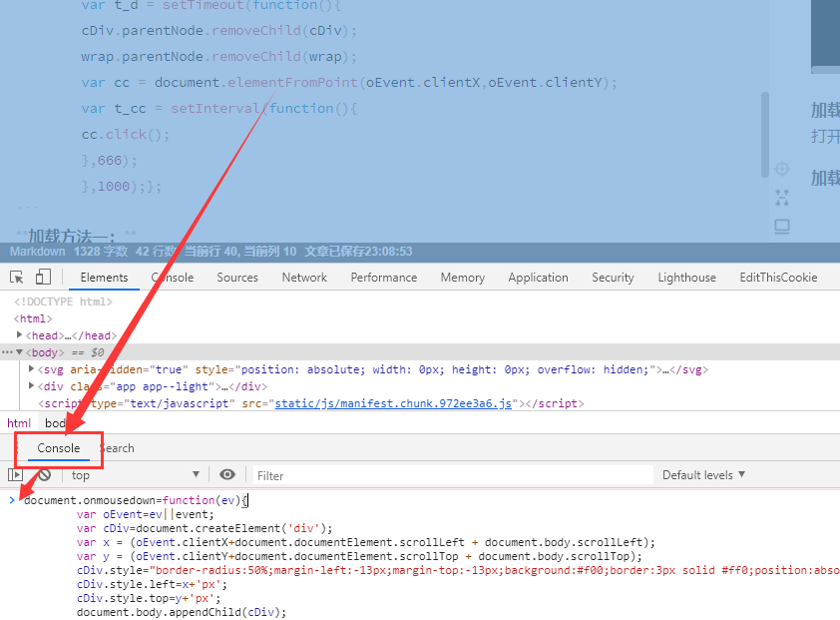The height and width of the screenshot is (620, 840).
Task: Click the var oEvent=ev||event line
Action: pos(146,514)
